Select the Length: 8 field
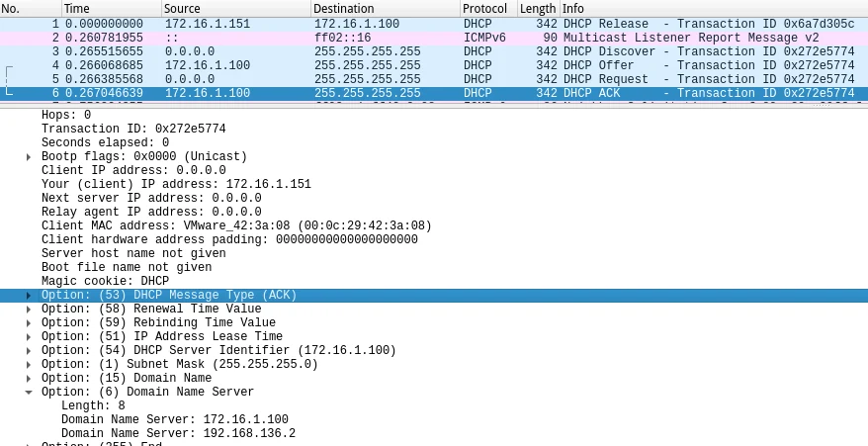868x446 pixels. 93,406
